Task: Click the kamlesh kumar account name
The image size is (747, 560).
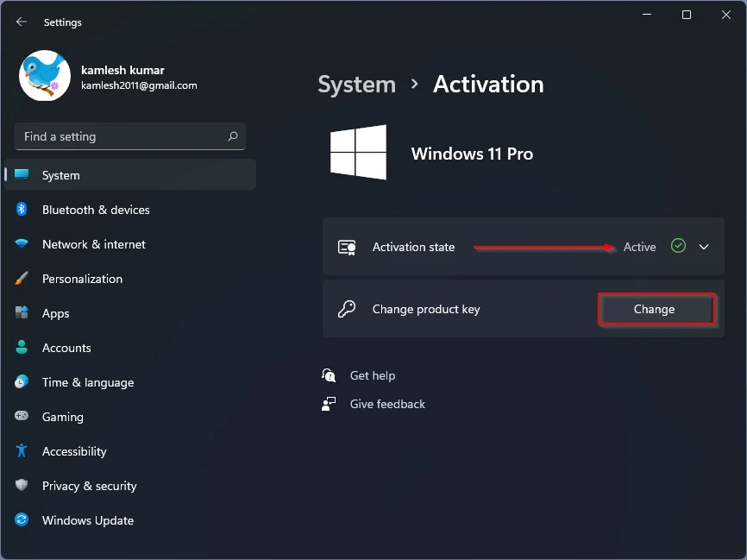Action: coord(122,70)
